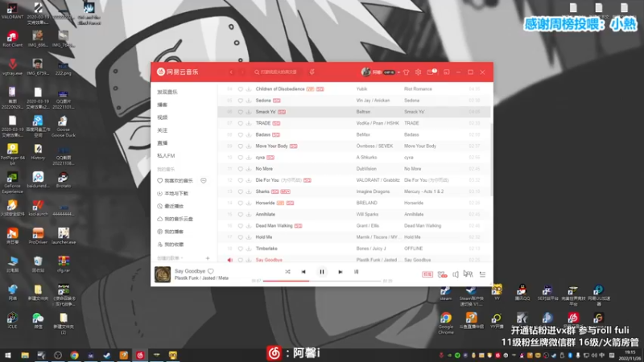Image resolution: width=644 pixels, height=362 pixels.
Task: Open 视频 in the sidebar
Action: coord(163,117)
